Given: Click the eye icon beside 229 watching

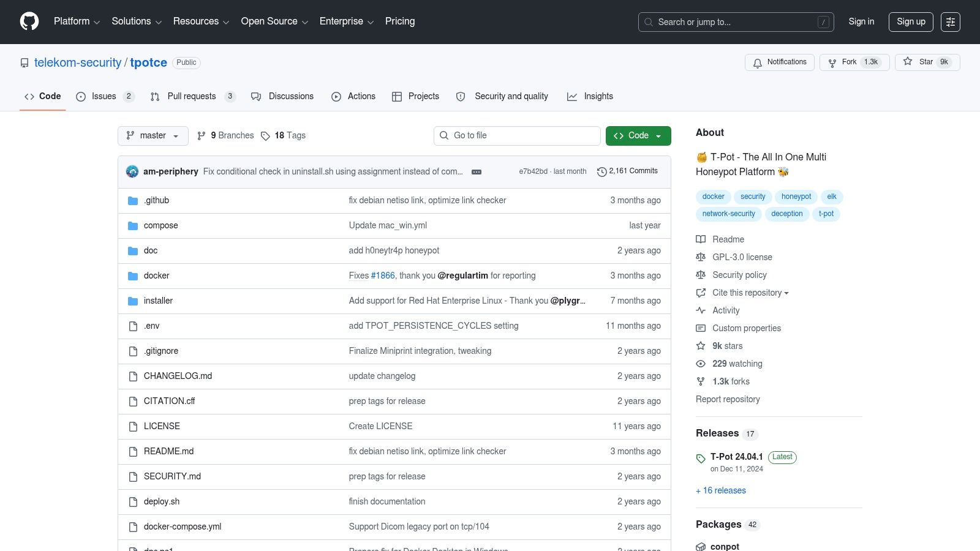Looking at the screenshot, I should (701, 364).
